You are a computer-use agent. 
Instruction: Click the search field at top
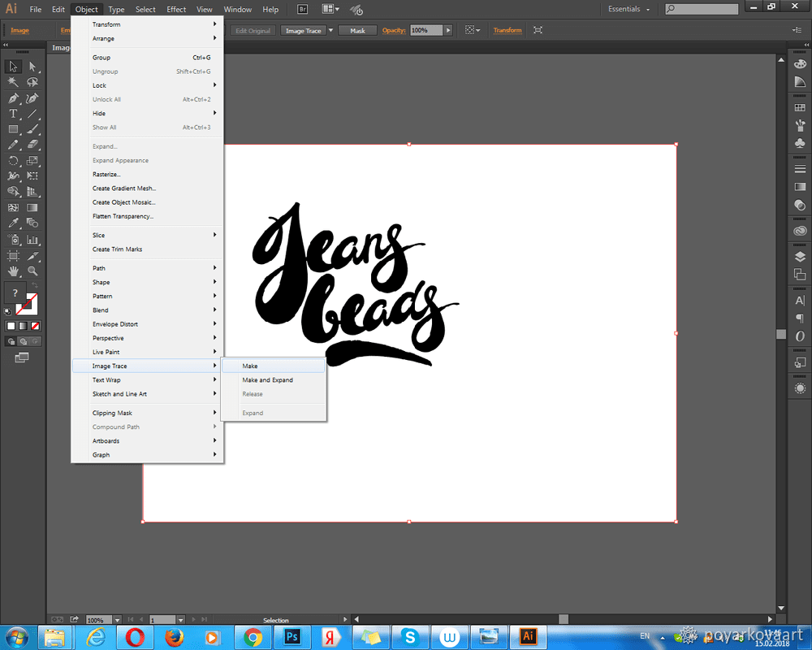click(702, 9)
